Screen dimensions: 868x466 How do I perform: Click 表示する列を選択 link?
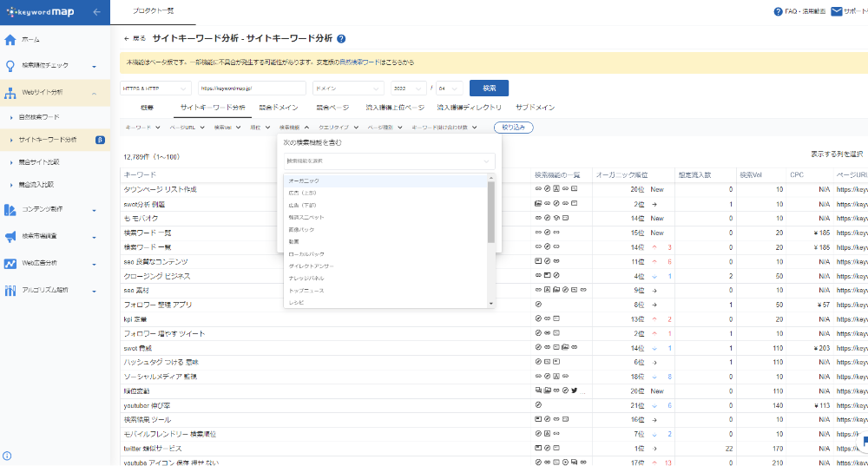click(x=837, y=154)
